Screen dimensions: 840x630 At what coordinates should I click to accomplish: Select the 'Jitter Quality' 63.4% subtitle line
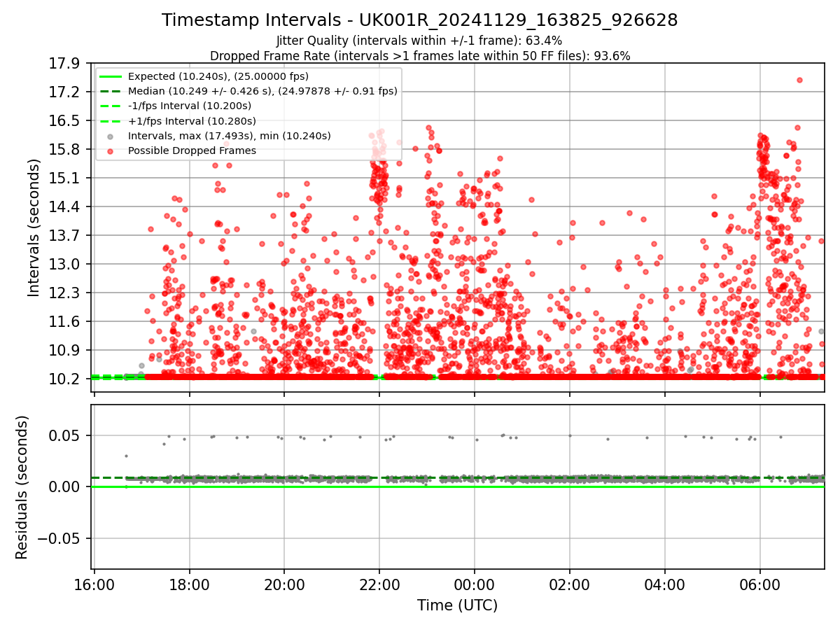(x=419, y=41)
